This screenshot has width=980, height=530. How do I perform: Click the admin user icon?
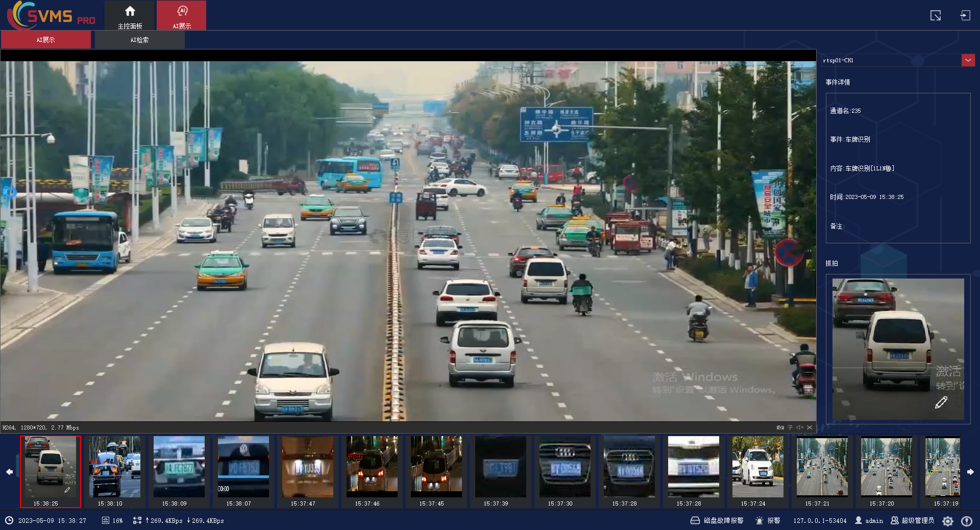pos(859,520)
